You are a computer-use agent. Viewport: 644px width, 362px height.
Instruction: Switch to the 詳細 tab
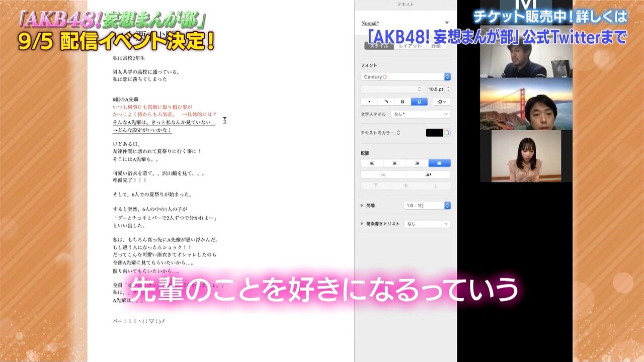coord(436,46)
